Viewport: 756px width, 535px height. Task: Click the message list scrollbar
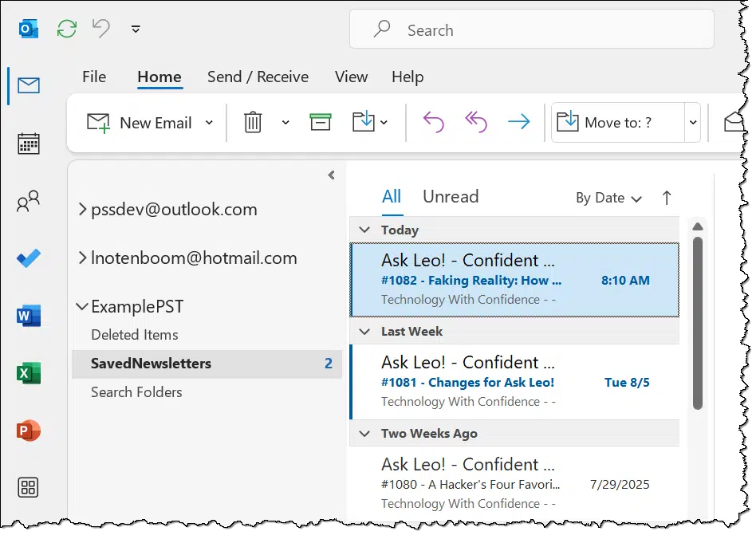coord(697,323)
